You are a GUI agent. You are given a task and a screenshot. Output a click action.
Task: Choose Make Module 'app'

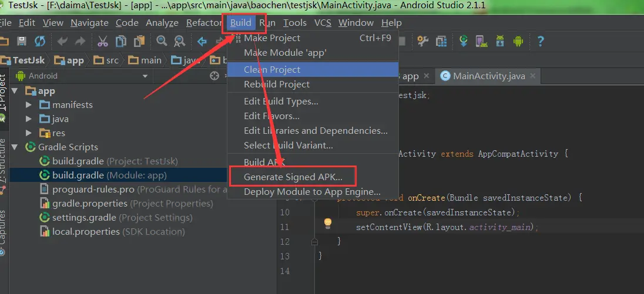pos(313,53)
